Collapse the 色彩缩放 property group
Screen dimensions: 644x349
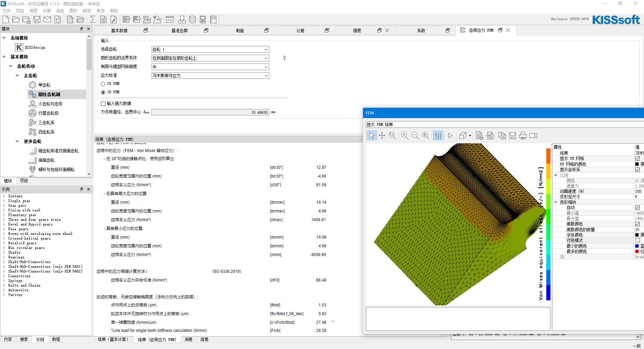(x=556, y=202)
